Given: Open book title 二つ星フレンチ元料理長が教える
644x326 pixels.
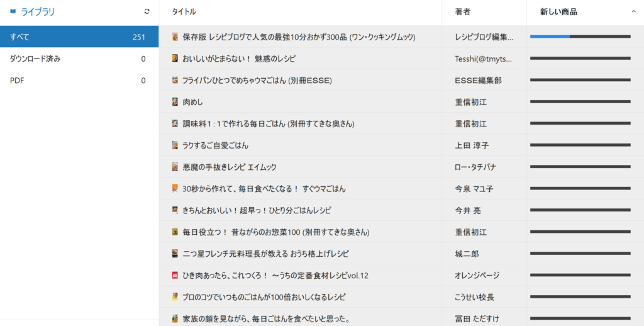Looking at the screenshot, I should click(x=266, y=254).
